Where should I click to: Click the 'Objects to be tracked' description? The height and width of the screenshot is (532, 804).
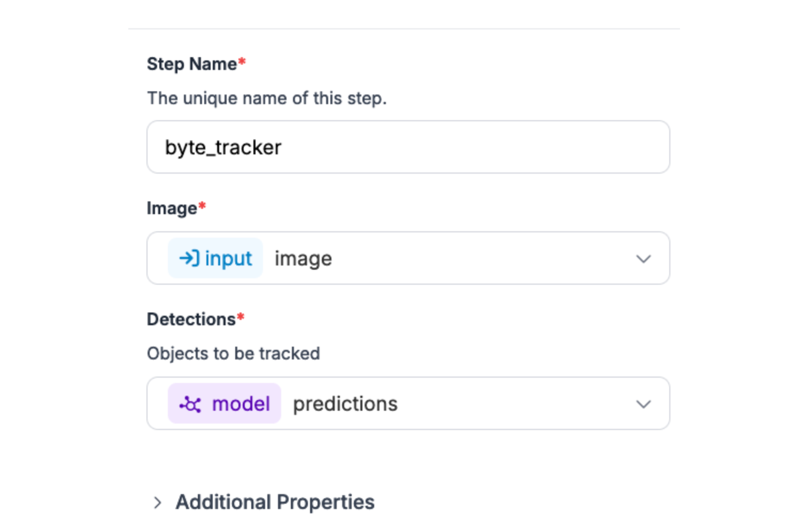click(233, 354)
